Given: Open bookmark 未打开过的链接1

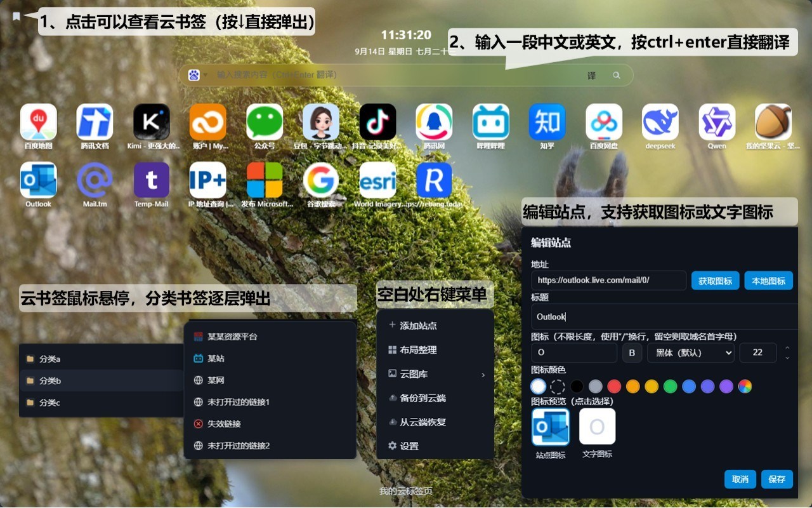Looking at the screenshot, I should coord(270,402).
